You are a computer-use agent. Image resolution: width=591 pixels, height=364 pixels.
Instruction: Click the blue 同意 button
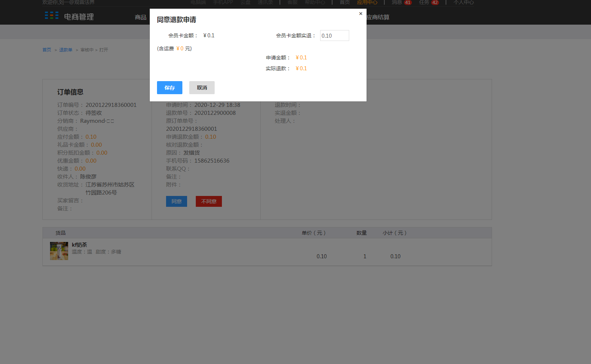[x=177, y=201]
